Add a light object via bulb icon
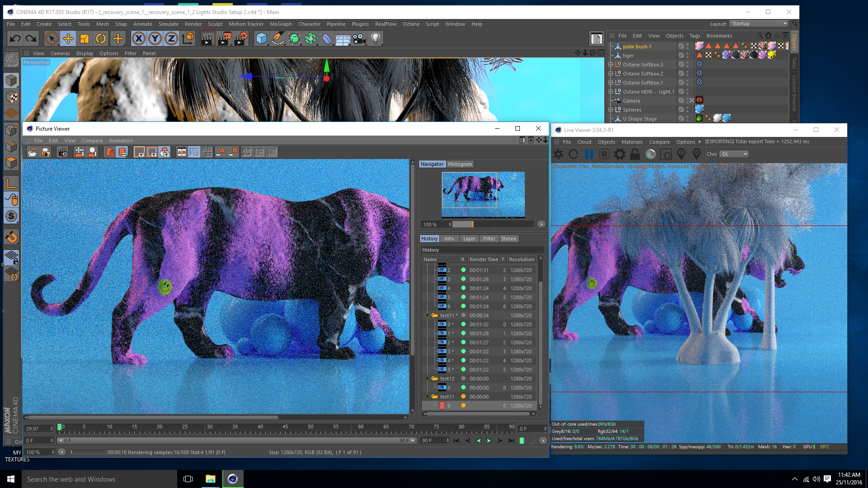The image size is (868, 488). [x=375, y=39]
